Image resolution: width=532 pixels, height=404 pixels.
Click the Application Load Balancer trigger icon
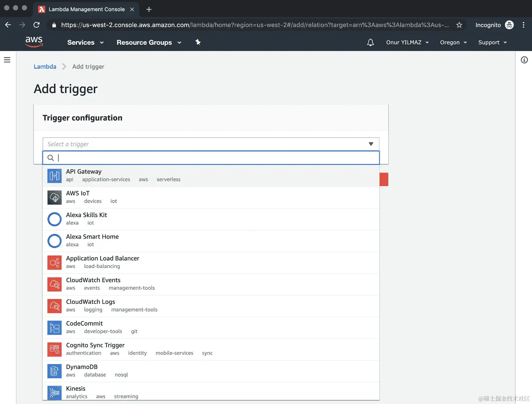point(54,263)
